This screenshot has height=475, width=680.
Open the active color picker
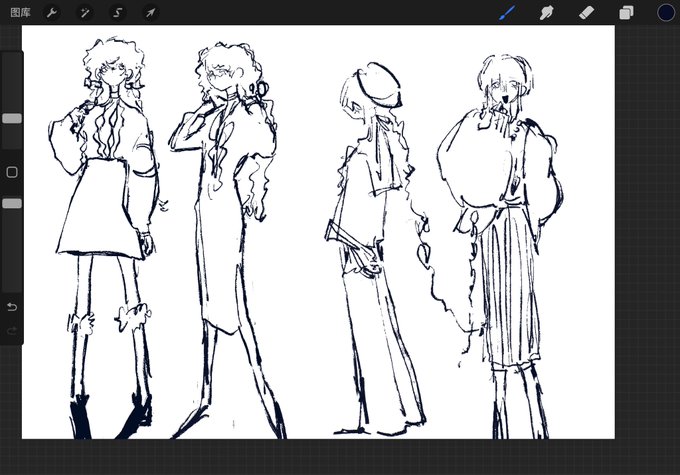[x=666, y=13]
